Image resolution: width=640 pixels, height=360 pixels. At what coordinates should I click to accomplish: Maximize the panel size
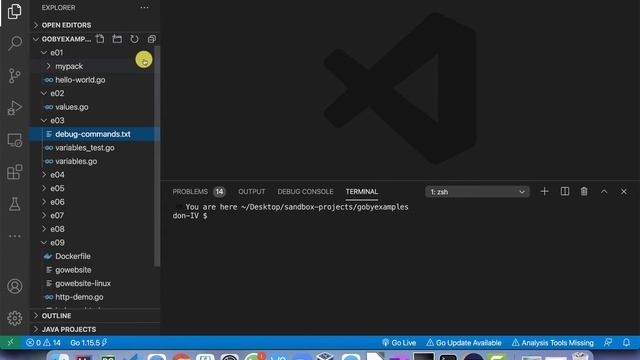point(604,191)
